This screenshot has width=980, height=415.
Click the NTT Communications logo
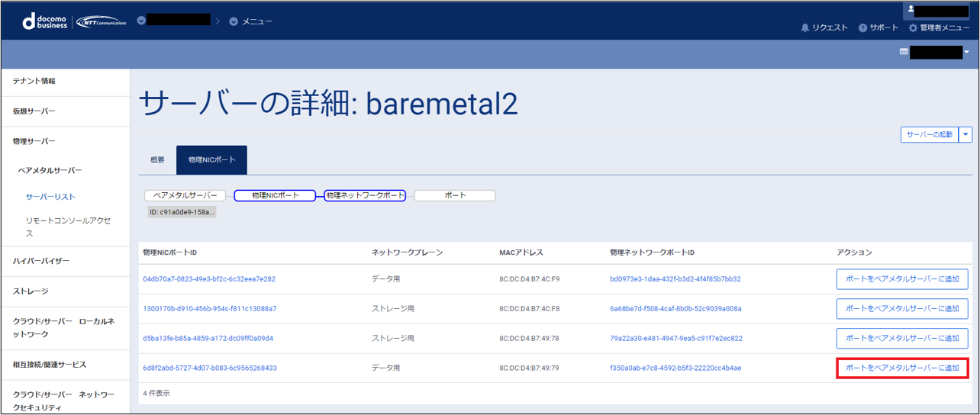101,21
